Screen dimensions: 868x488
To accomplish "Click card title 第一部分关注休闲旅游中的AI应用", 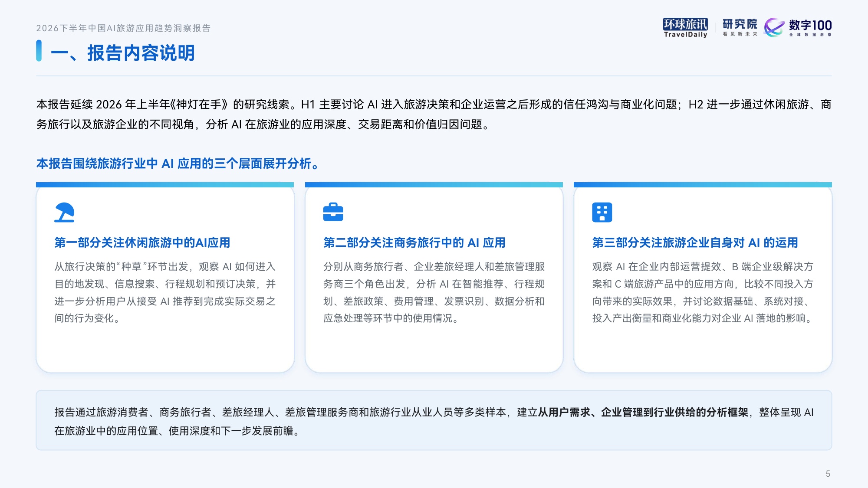I will tap(142, 242).
